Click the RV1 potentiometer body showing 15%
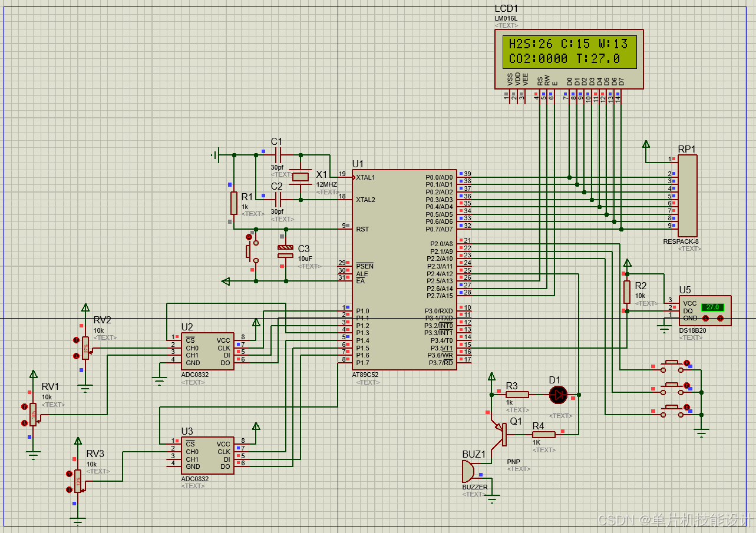The width and height of the screenshot is (756, 533). 33,415
